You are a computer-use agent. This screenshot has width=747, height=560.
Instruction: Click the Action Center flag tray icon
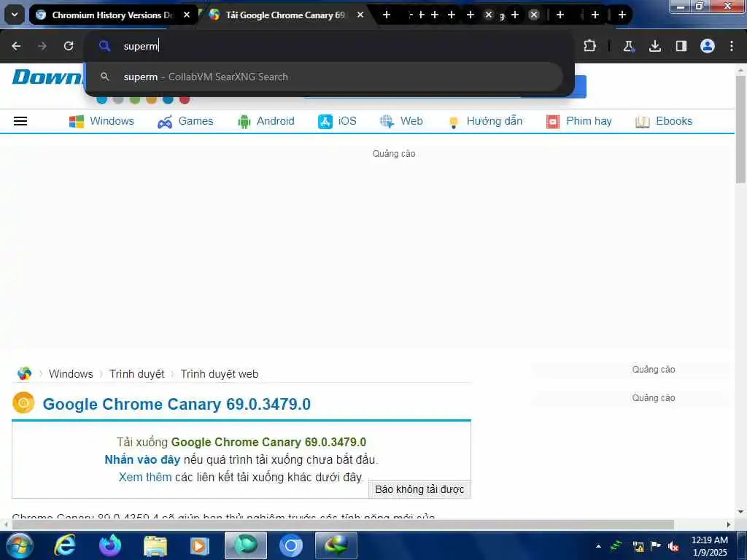pos(656,545)
